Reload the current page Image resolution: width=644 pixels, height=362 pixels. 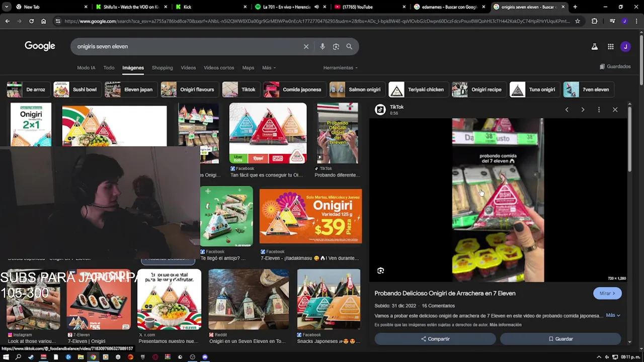[31, 21]
